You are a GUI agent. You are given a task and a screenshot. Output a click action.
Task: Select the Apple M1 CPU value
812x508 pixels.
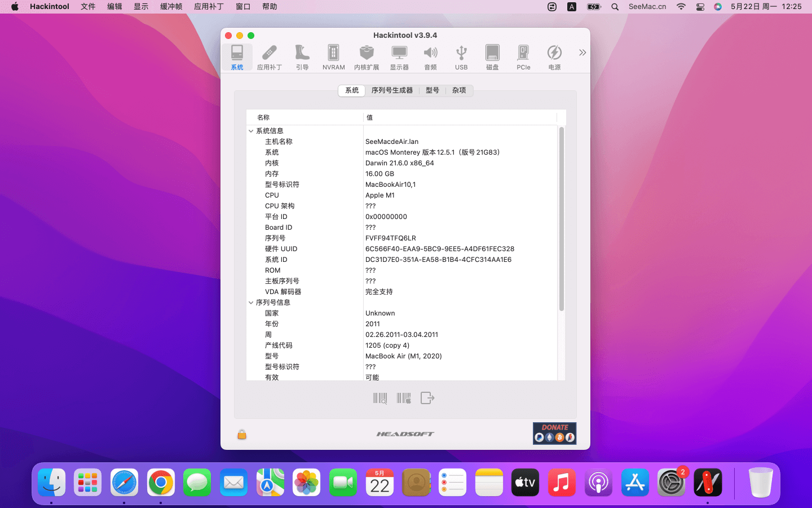click(x=380, y=195)
